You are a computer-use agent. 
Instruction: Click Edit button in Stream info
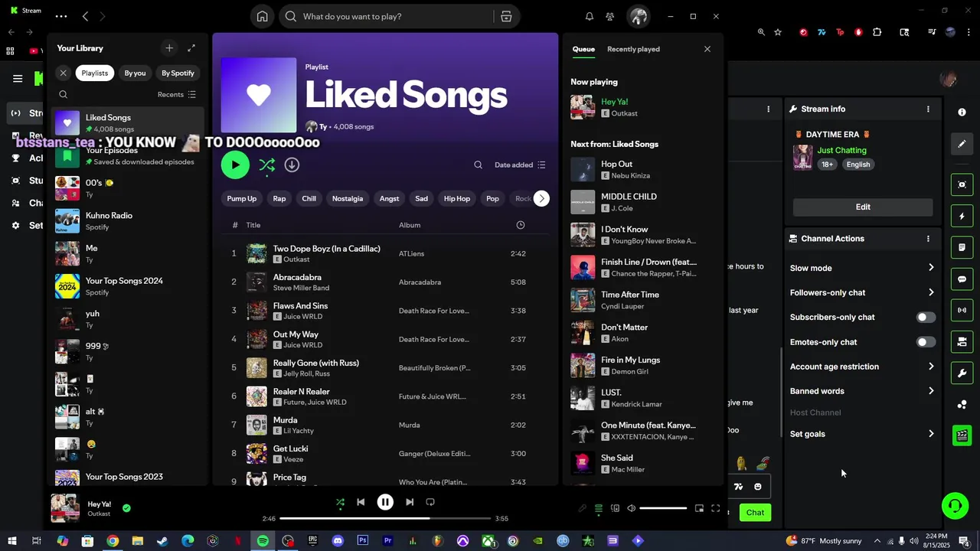[863, 207]
